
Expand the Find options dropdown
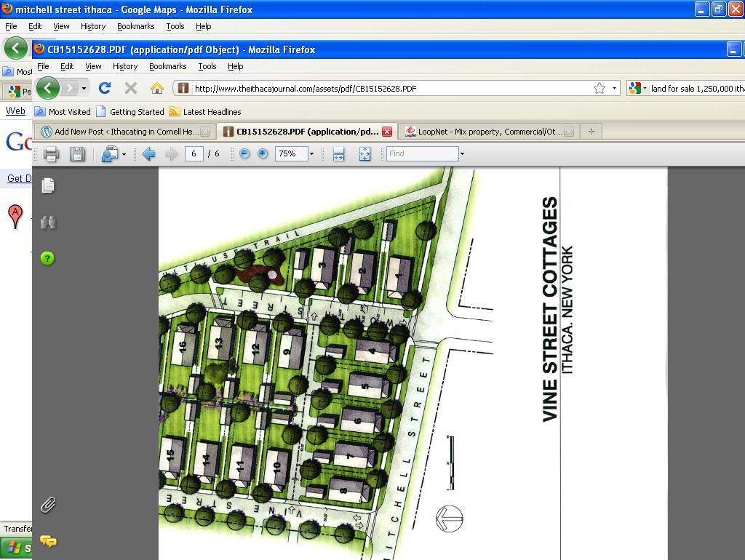point(462,153)
